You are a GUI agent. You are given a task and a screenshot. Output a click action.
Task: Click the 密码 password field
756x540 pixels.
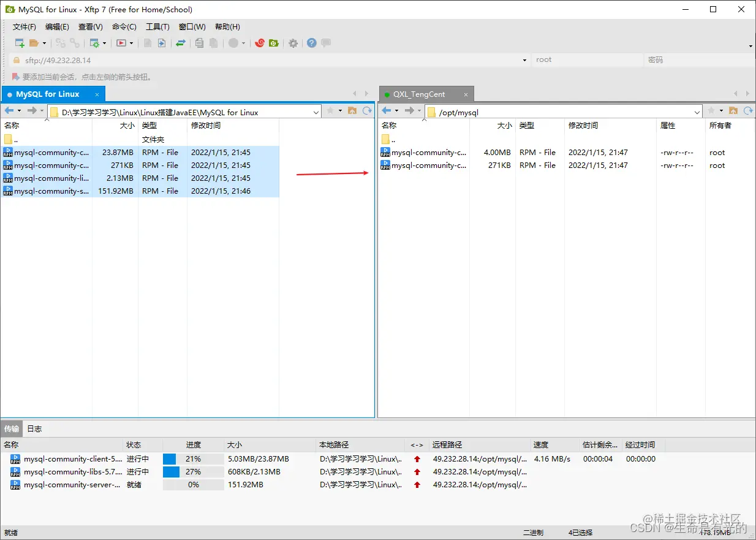tap(700, 60)
